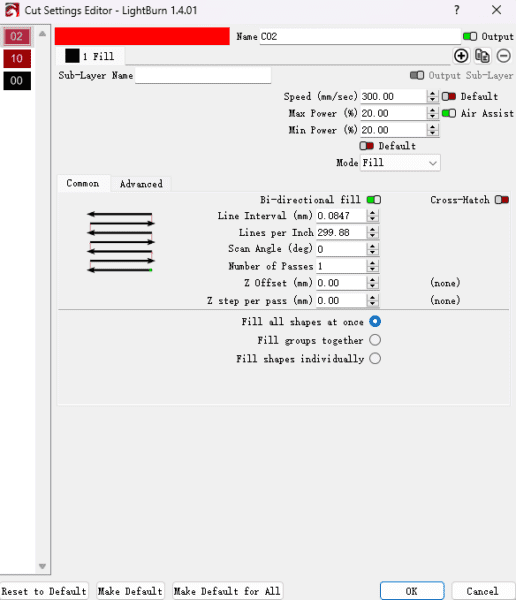Viewport: 516px width, 600px height.
Task: Open the Mode dropdown showing Fill
Action: [400, 163]
